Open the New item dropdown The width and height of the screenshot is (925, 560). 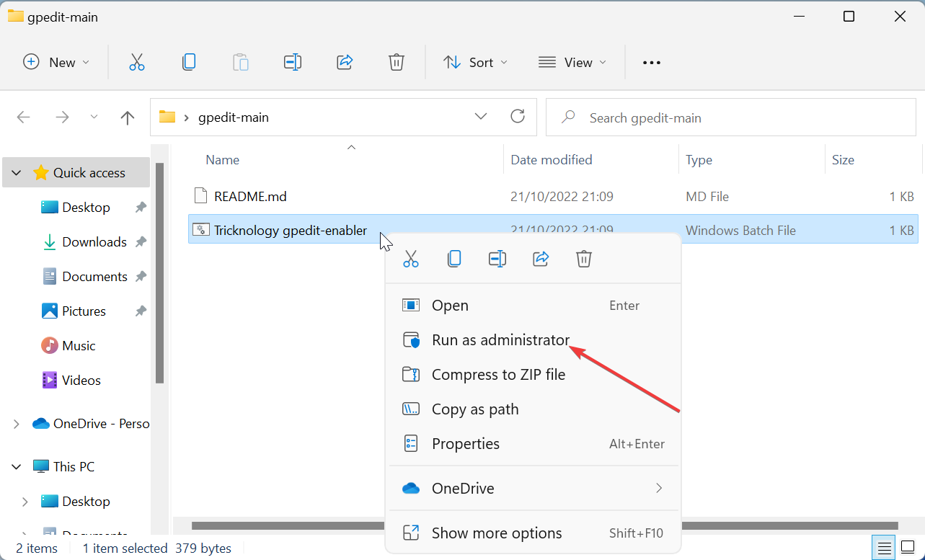coord(56,63)
